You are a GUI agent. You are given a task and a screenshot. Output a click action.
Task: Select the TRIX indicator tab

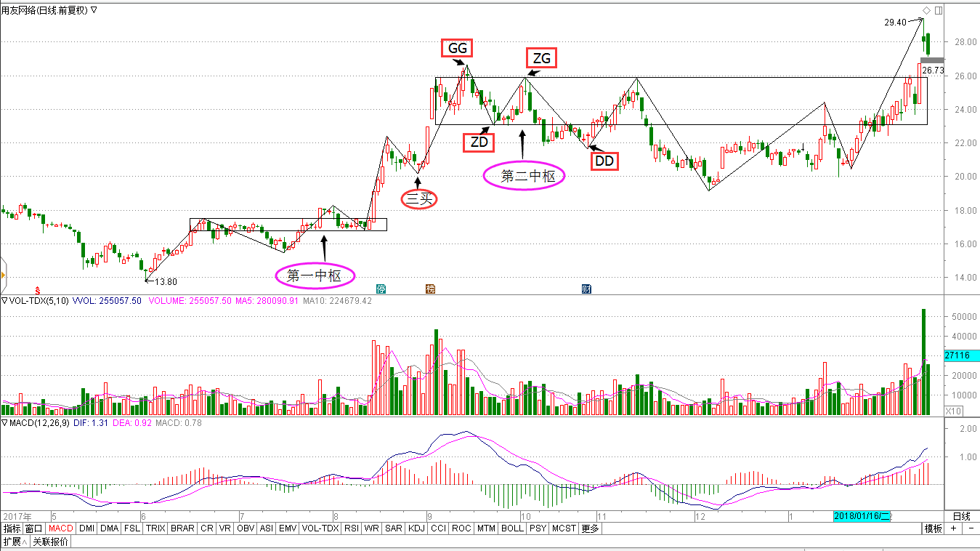coord(155,528)
